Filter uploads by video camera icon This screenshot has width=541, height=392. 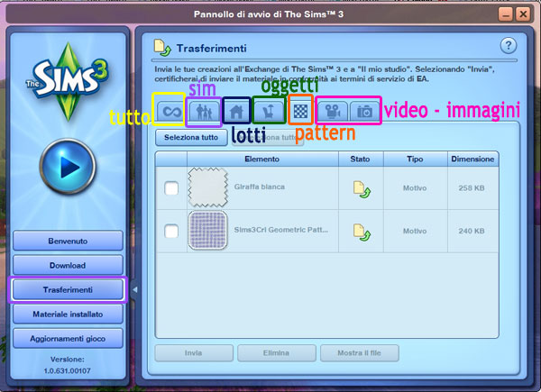(332, 112)
